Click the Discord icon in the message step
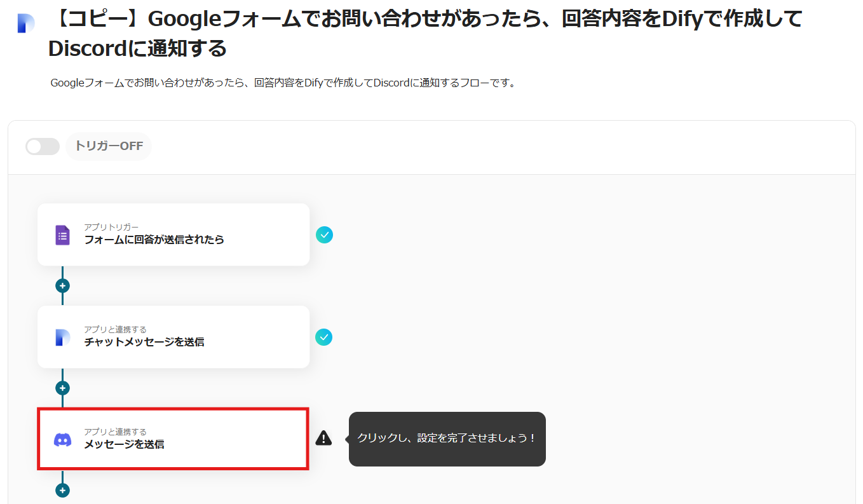This screenshot has width=863, height=504. pos(62,439)
